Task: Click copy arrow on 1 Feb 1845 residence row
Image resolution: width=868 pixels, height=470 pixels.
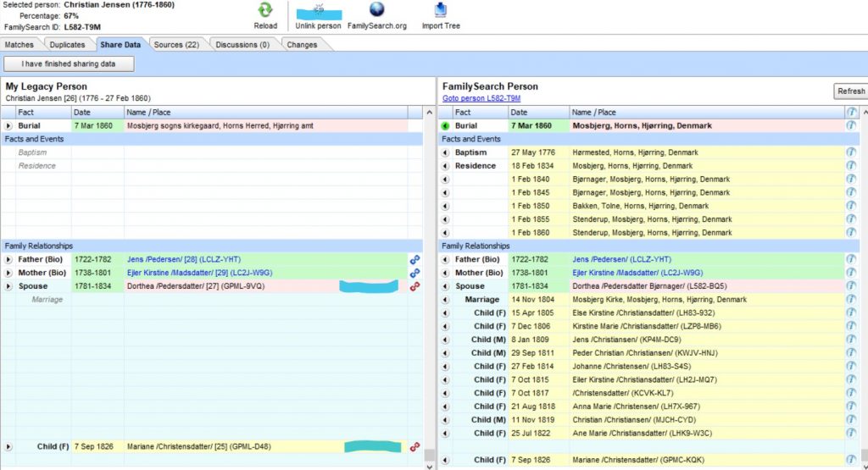Action: pos(445,192)
